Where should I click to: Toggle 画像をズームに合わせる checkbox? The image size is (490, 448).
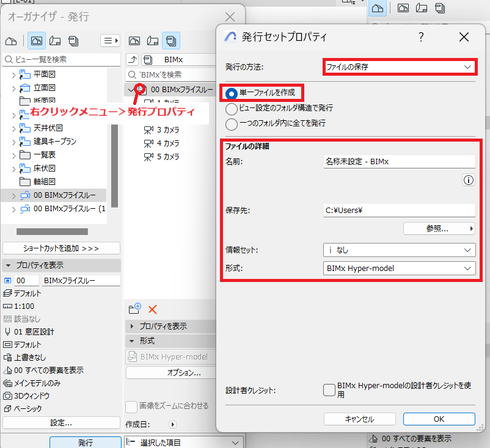point(131,406)
